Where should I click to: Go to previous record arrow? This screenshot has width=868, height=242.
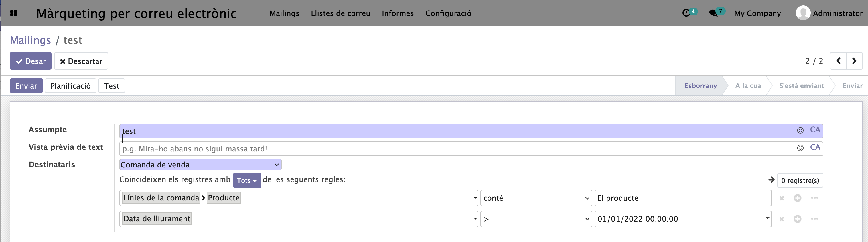(x=838, y=61)
